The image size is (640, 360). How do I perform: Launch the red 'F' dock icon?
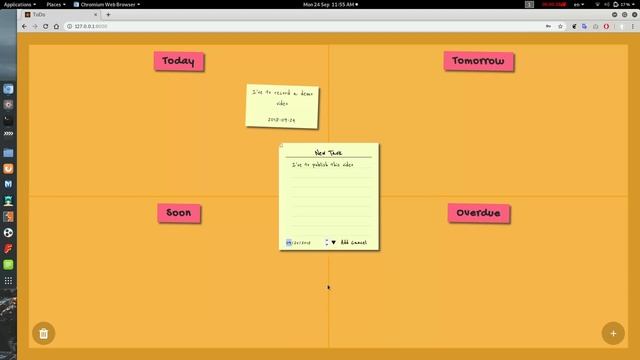click(8, 249)
